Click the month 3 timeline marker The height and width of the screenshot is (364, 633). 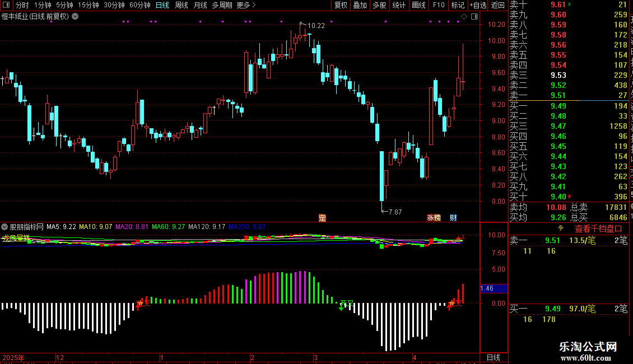(316, 357)
